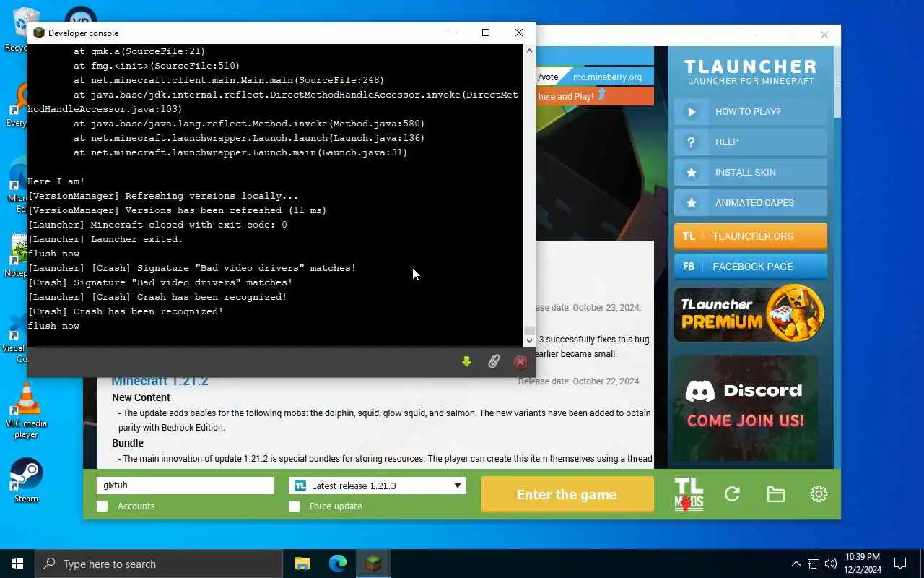Click the red clear icon in console
The height and width of the screenshot is (578, 924).
coord(520,361)
